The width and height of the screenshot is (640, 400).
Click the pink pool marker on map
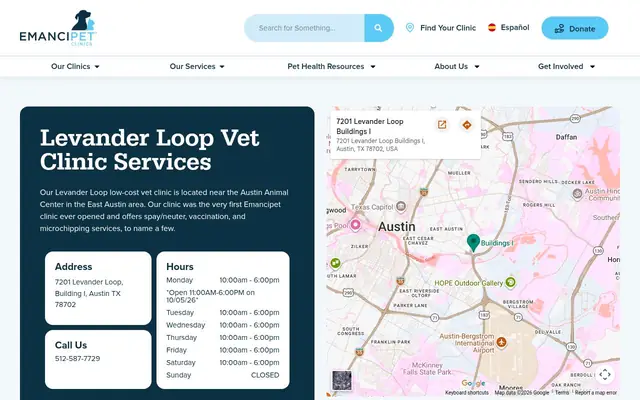tap(356, 224)
